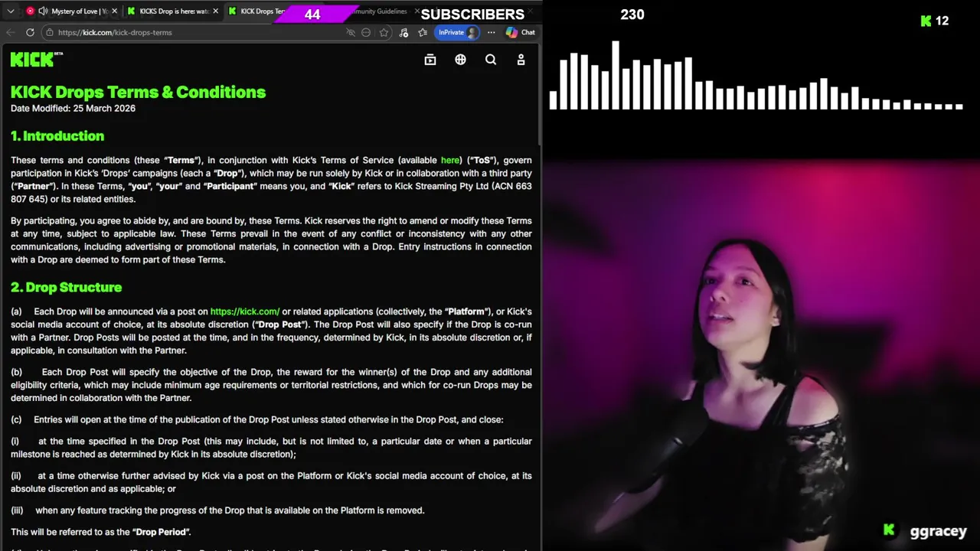Open the address bar emoji-face icon
Viewport: 980px width, 551px height.
coord(366,32)
